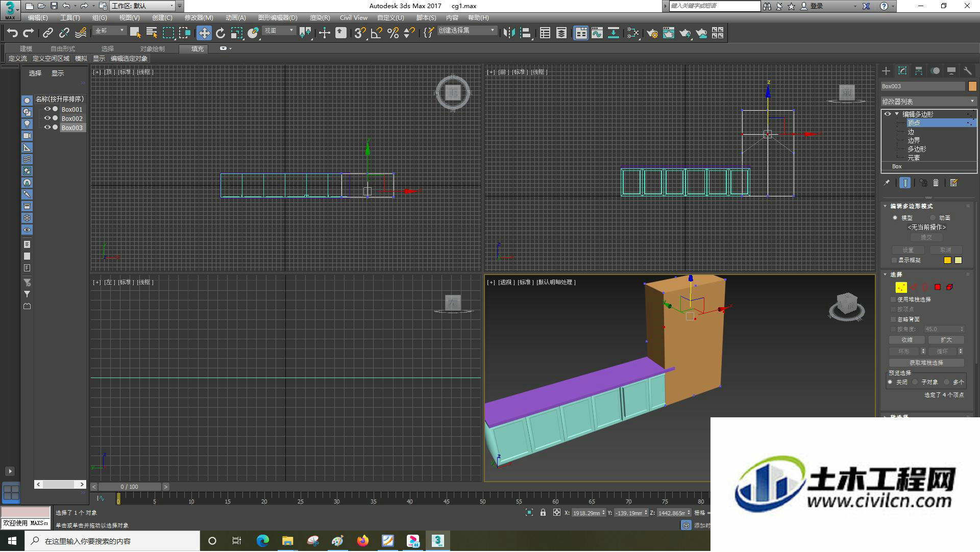Remove modifier using the trash icon
The height and width of the screenshot is (552, 980).
tap(936, 183)
